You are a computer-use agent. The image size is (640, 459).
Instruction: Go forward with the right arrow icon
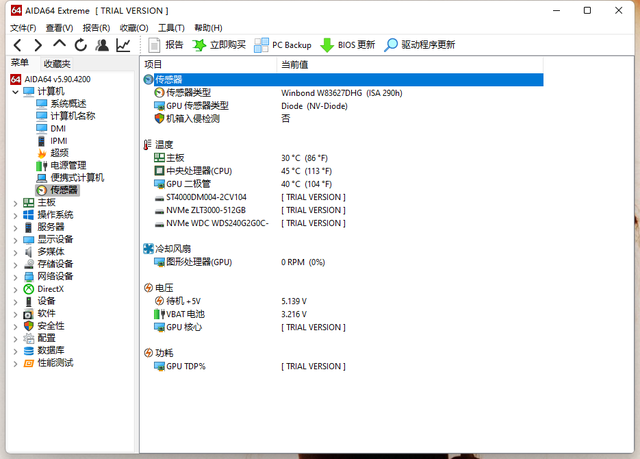tap(38, 45)
